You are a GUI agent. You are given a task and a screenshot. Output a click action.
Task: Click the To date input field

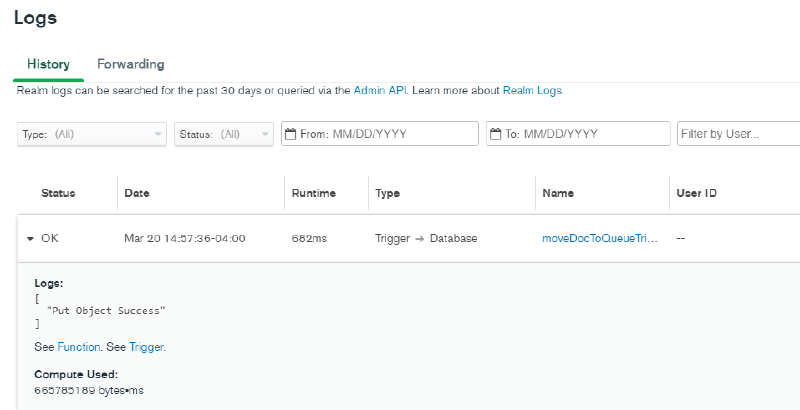pos(578,134)
